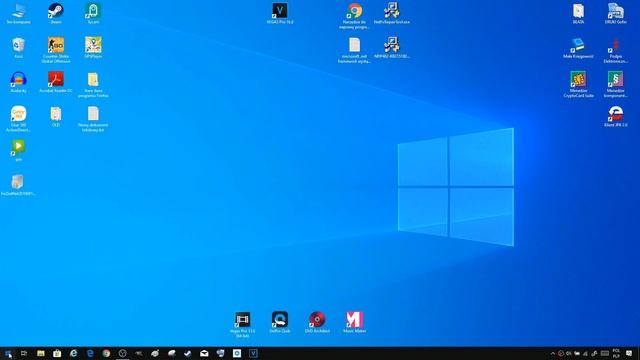640x360 pixels.
Task: Select the green play-button shortcut
Action: coord(18,150)
